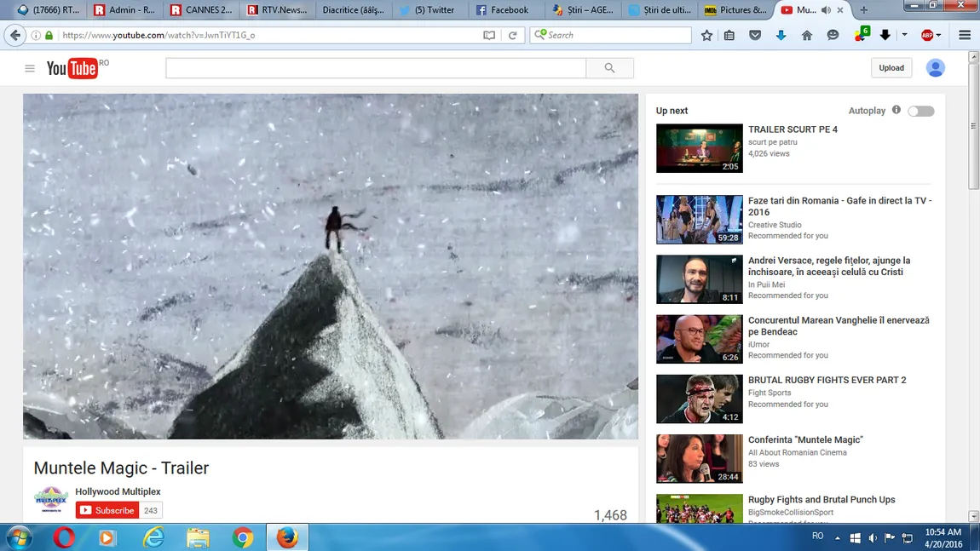This screenshot has height=551, width=980.
Task: Open the YouTube account avatar menu
Action: [935, 67]
